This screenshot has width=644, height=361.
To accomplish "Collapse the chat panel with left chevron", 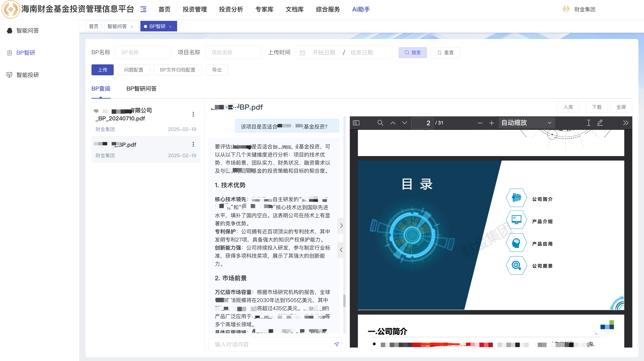I will 341,250.
